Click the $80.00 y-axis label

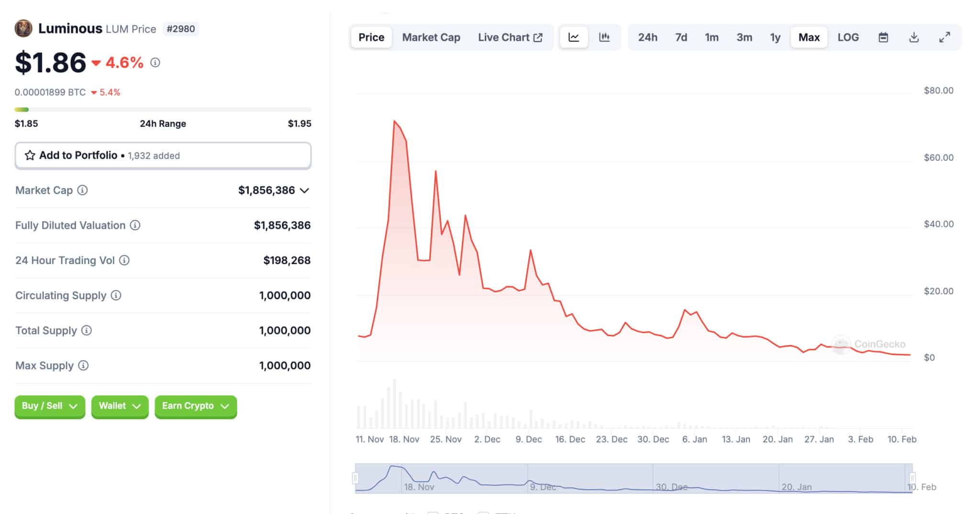[938, 90]
